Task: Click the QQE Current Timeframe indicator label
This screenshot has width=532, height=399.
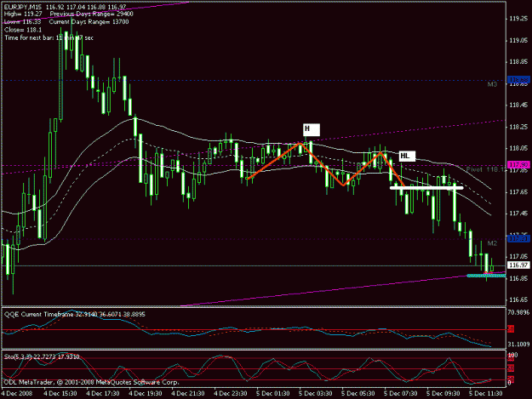Action: [x=75, y=314]
